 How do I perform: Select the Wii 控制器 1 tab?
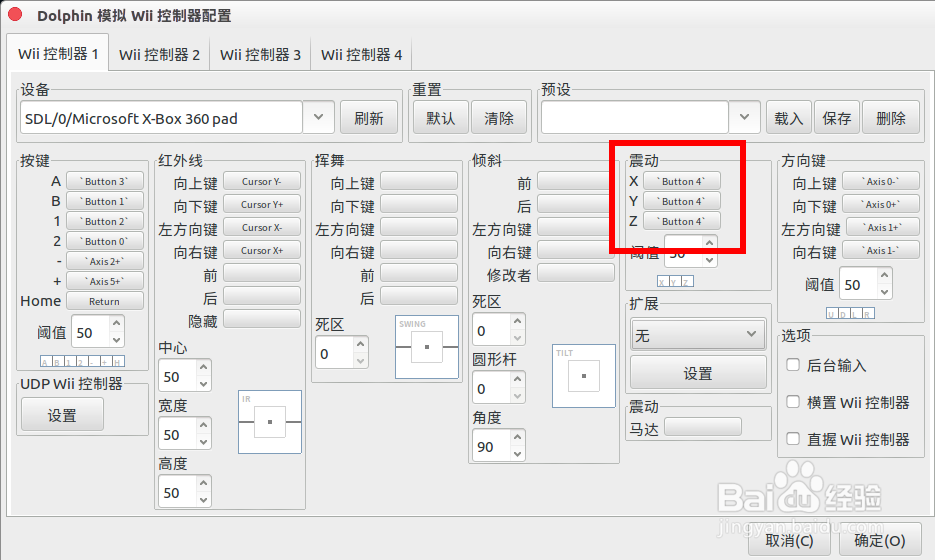click(58, 54)
